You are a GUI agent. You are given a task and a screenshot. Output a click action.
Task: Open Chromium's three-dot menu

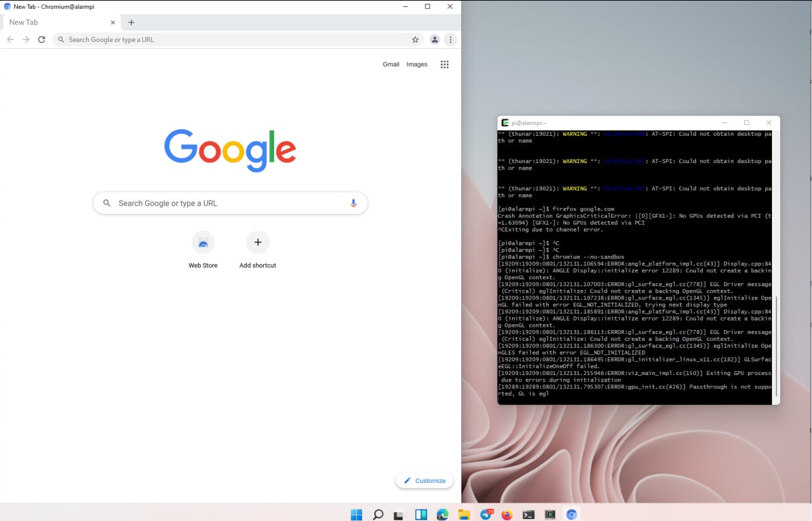[450, 39]
